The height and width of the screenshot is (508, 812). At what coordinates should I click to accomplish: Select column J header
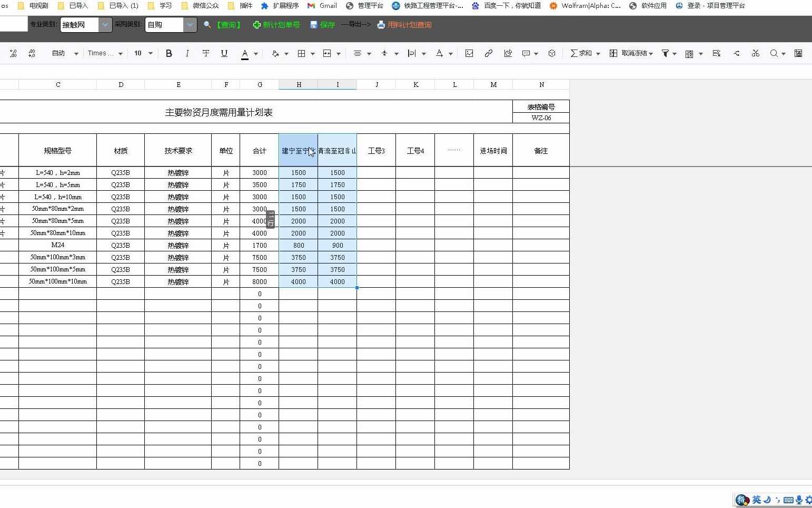click(x=377, y=84)
